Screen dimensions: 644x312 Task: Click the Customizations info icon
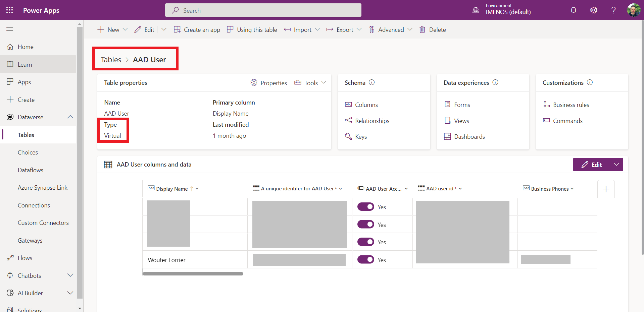coord(590,82)
